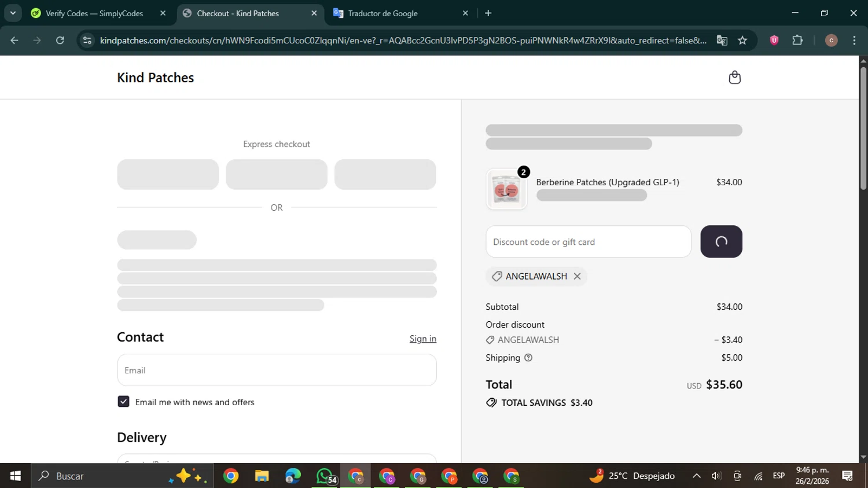Image resolution: width=868 pixels, height=488 pixels.
Task: Open the network Wi-Fi tray icon
Action: pos(758,476)
